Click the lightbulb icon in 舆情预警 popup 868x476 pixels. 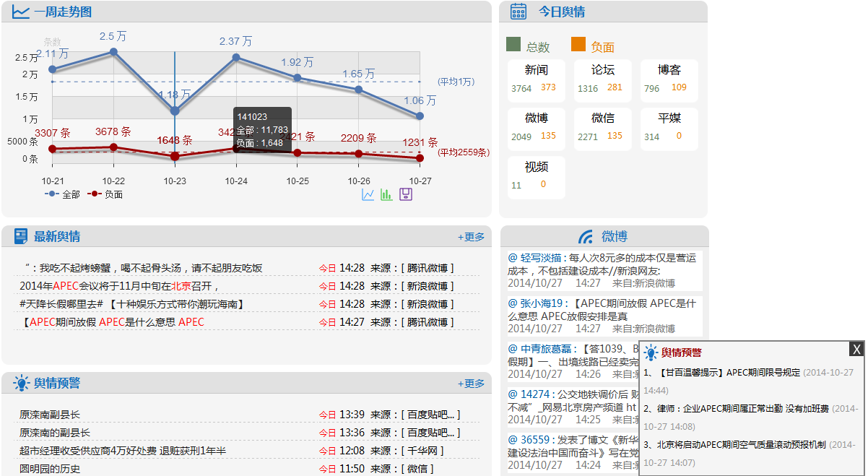click(651, 352)
